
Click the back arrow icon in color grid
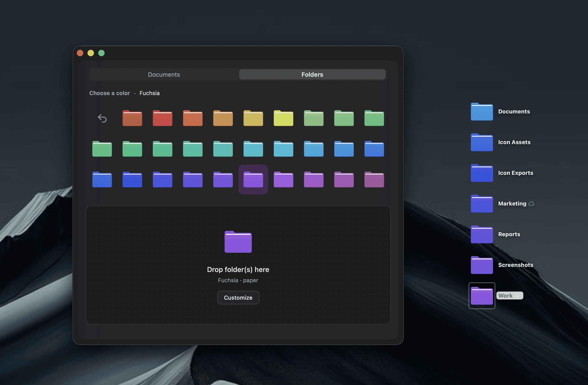(102, 118)
